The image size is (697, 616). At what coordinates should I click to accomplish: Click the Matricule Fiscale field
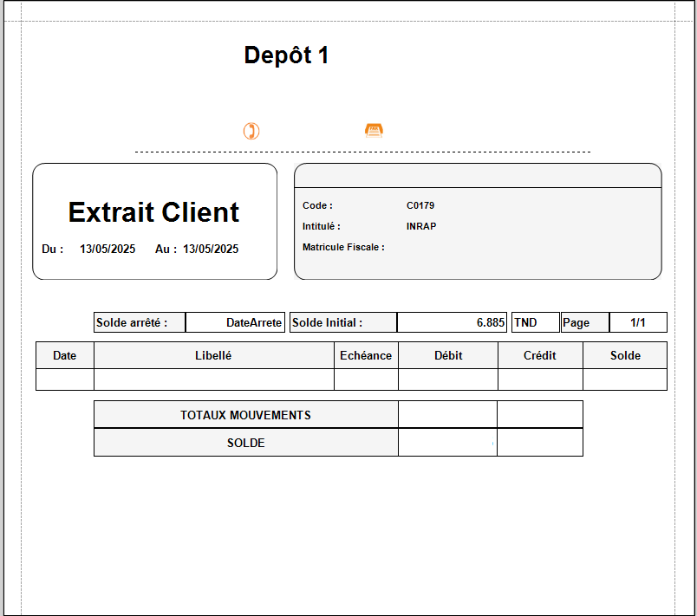[340, 246]
